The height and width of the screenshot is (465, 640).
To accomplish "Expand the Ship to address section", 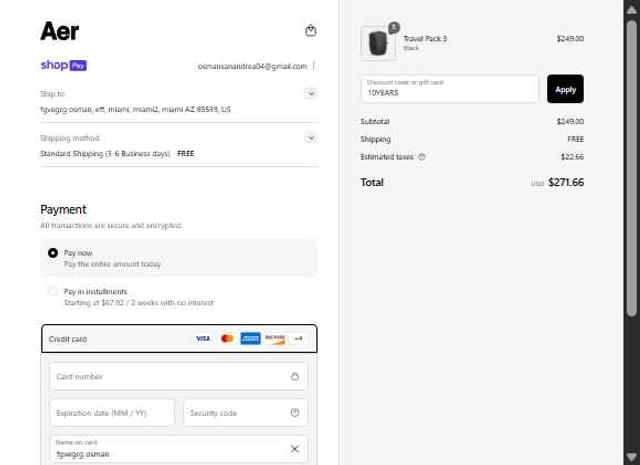I will (311, 93).
